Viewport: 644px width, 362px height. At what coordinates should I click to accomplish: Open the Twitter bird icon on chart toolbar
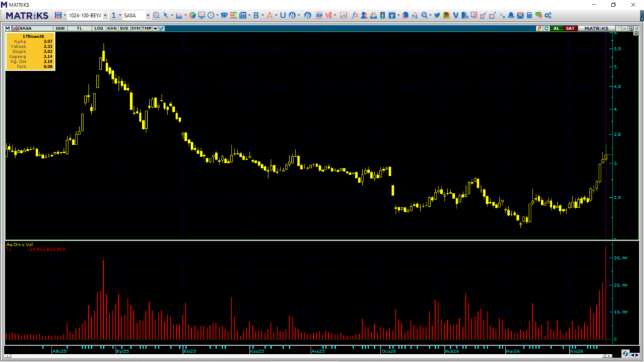tap(161, 28)
